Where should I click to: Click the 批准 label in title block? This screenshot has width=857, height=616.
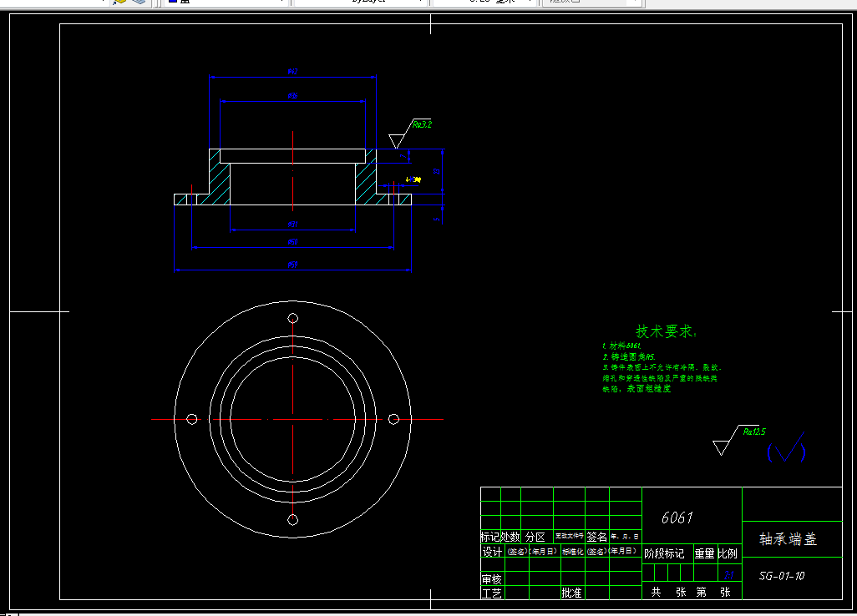571,593
